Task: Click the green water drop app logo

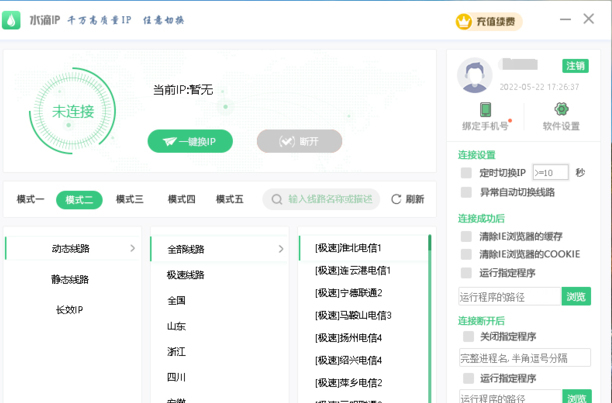Action: 11,20
